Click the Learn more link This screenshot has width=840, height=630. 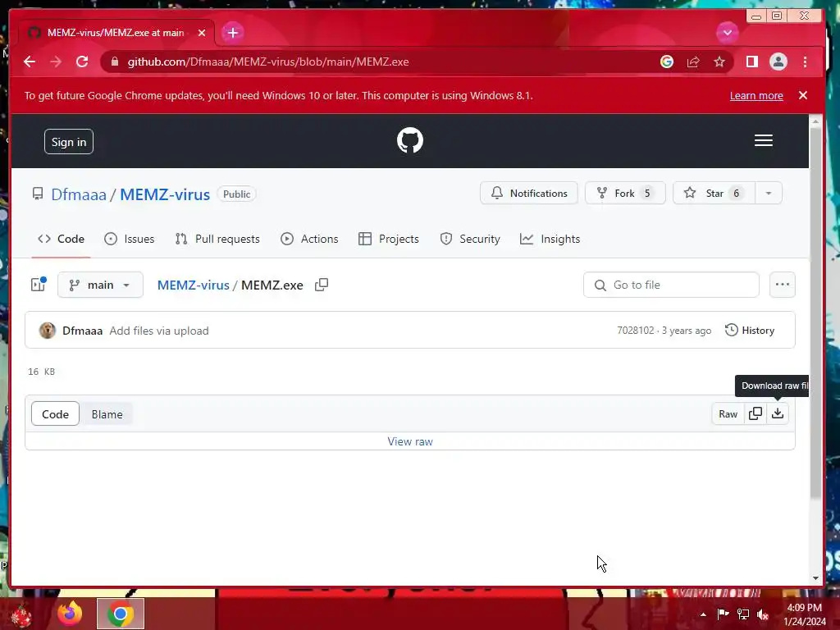[x=756, y=95]
